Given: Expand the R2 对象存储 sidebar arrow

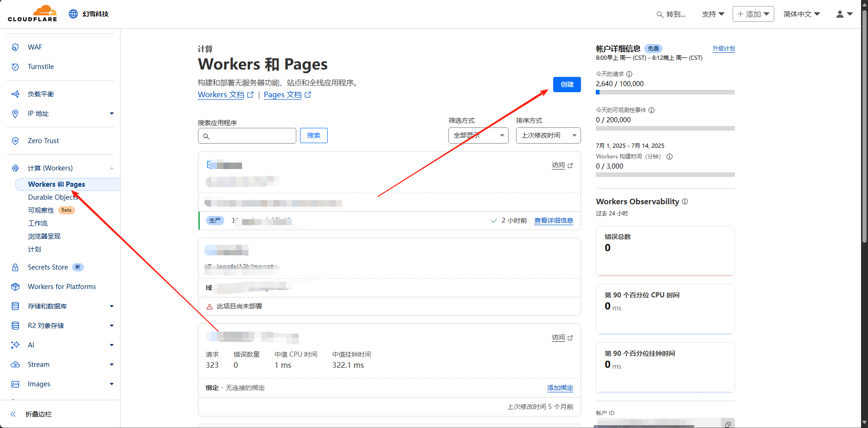Looking at the screenshot, I should coord(111,326).
